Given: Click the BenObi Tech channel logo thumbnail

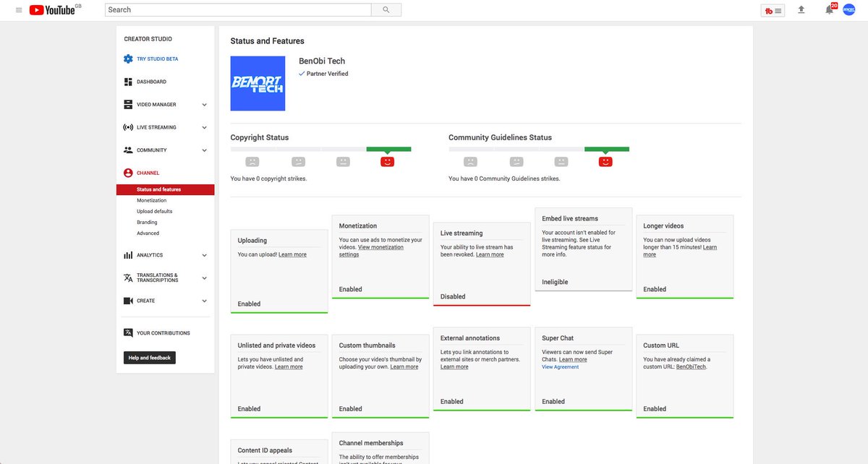Looking at the screenshot, I should [258, 84].
